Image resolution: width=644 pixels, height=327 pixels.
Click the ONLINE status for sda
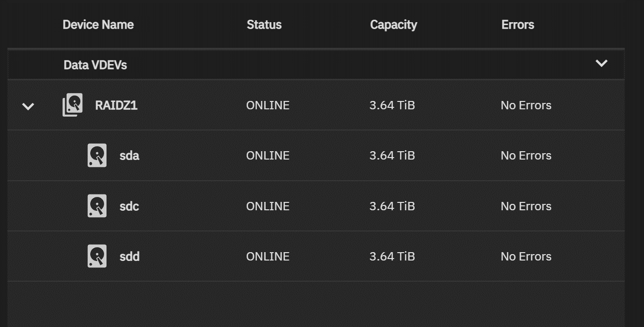(268, 156)
